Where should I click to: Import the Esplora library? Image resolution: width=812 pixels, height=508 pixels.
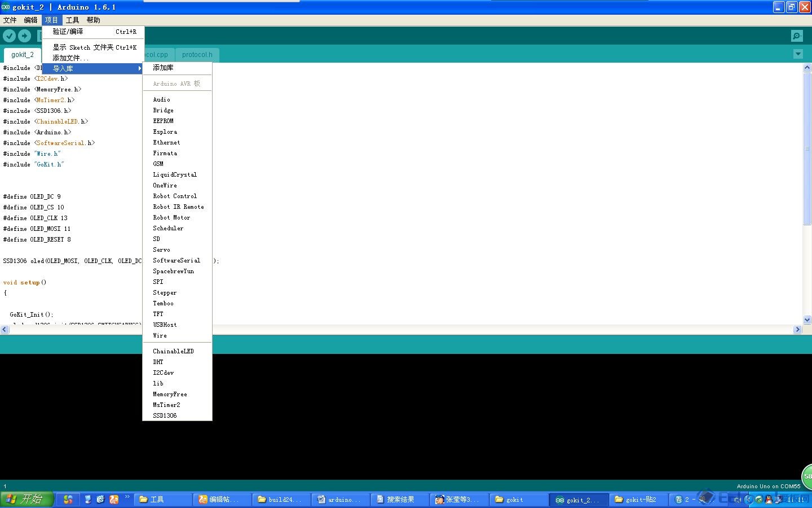[177, 132]
